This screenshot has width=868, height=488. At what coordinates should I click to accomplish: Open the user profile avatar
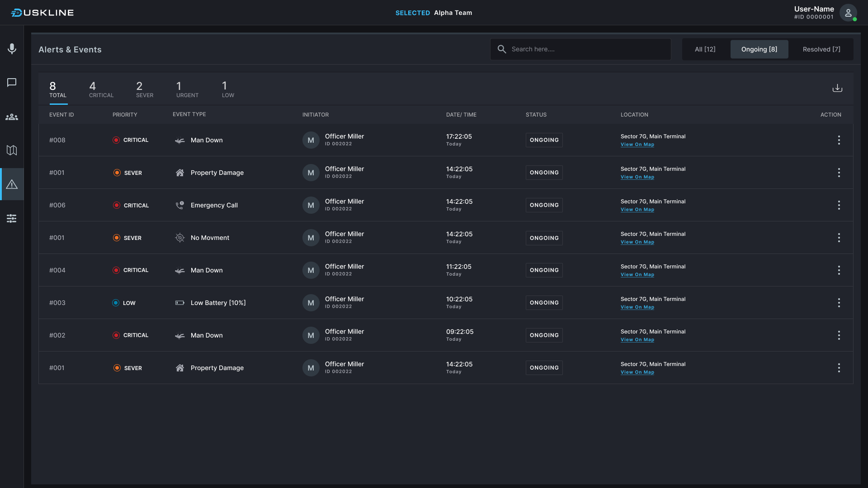[x=848, y=13]
